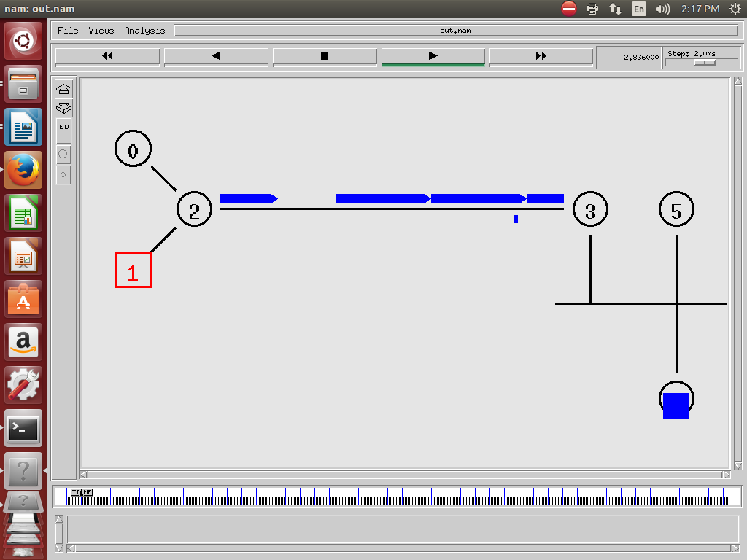Screen dimensions: 747x560
Task: Play the animation backward
Action: pyautogui.click(x=216, y=56)
